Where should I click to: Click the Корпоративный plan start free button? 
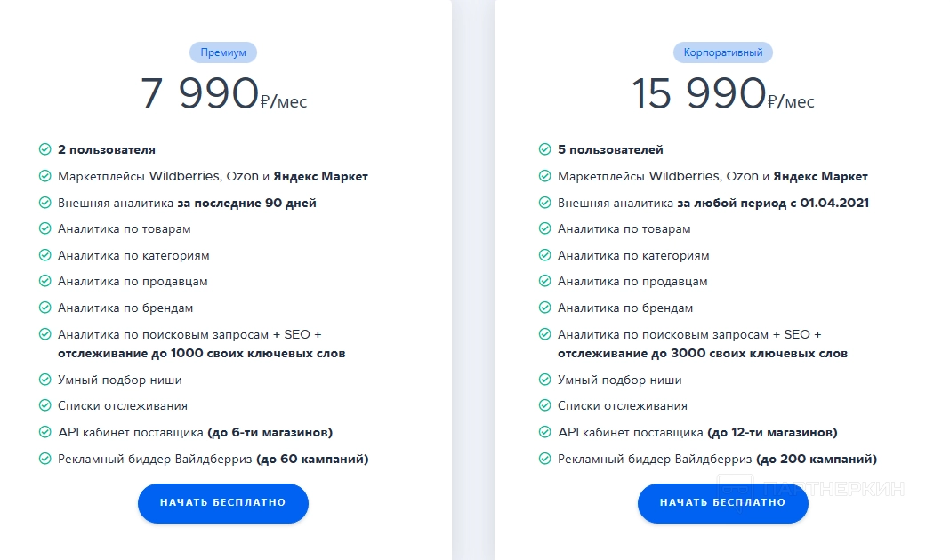pyautogui.click(x=722, y=503)
